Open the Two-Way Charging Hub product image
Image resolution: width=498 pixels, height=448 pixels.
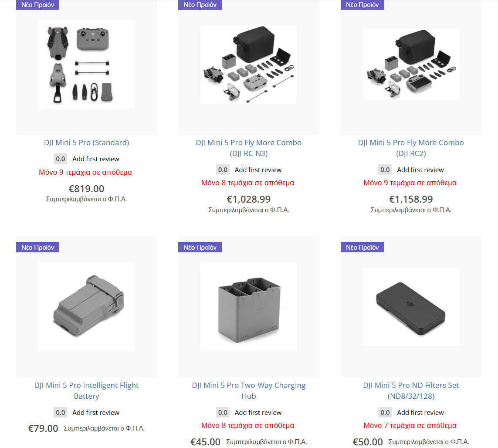coord(249,307)
